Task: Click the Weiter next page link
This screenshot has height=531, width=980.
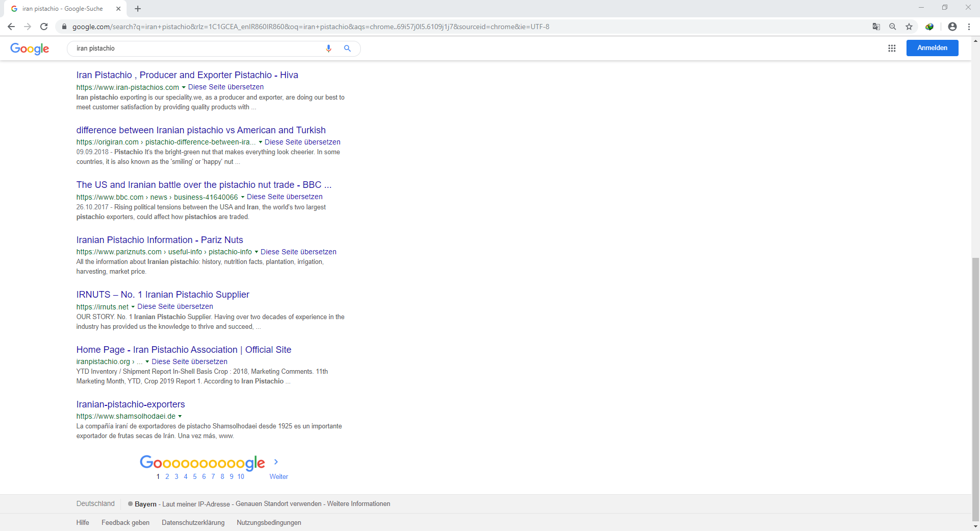Action: [x=279, y=476]
